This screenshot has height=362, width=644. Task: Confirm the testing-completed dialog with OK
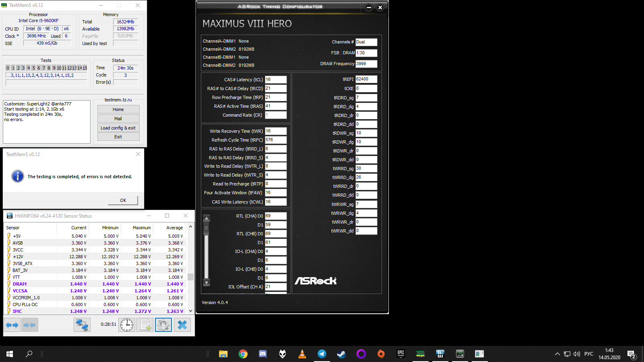(x=123, y=200)
